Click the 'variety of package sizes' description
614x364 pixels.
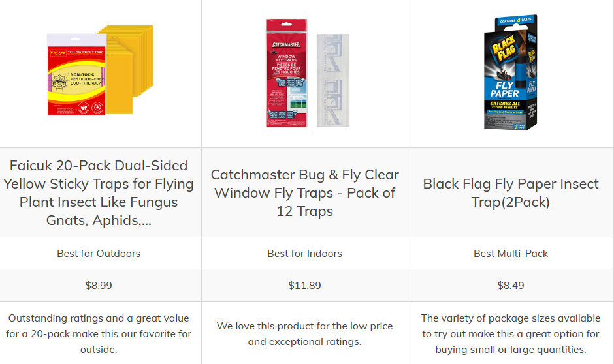[x=511, y=333]
